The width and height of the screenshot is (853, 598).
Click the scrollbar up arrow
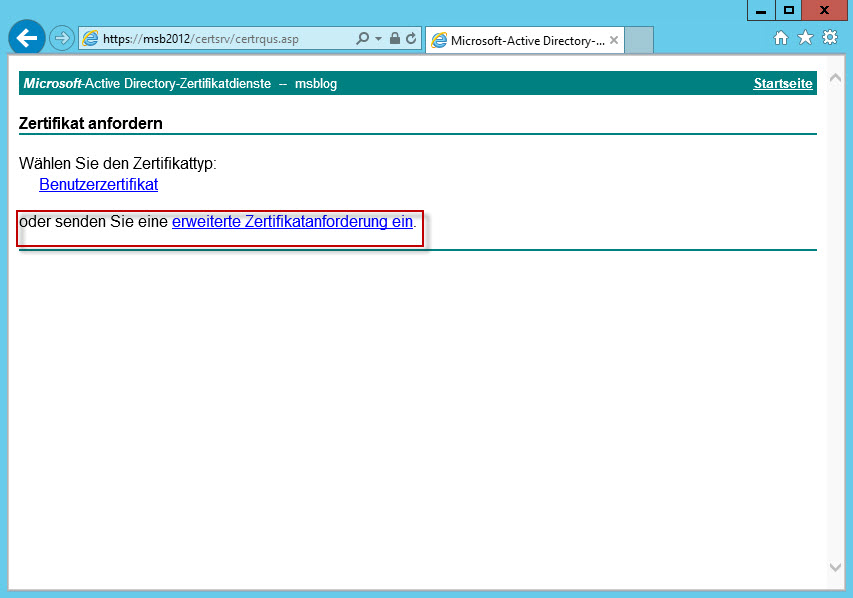click(836, 78)
